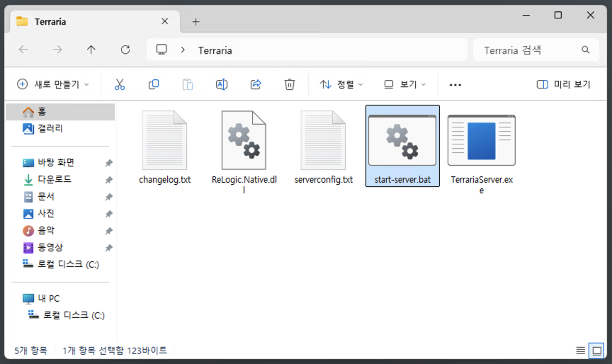Click the pin icon next to 문서
The image size is (612, 364).
point(109,197)
